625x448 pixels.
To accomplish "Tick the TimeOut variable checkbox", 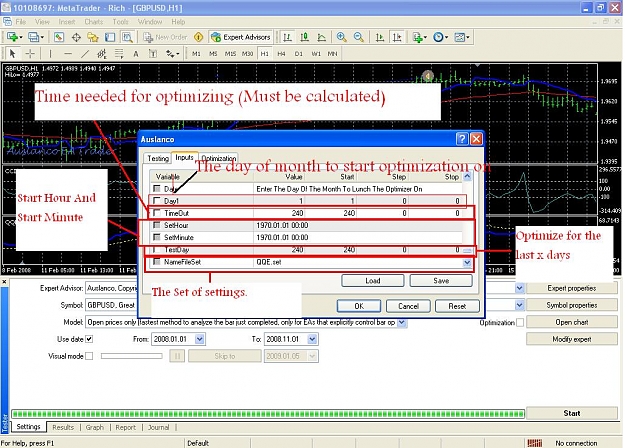I will (x=157, y=213).
